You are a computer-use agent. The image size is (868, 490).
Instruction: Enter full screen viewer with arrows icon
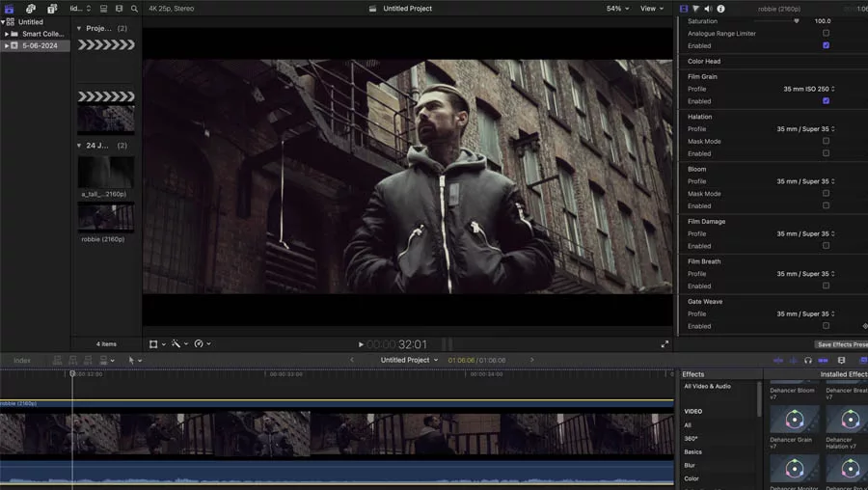(x=665, y=344)
